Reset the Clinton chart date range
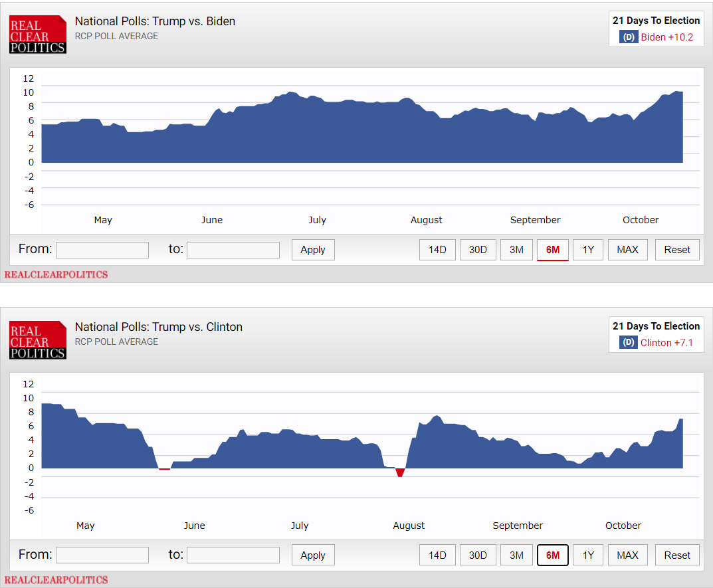This screenshot has width=713, height=588. [x=677, y=555]
